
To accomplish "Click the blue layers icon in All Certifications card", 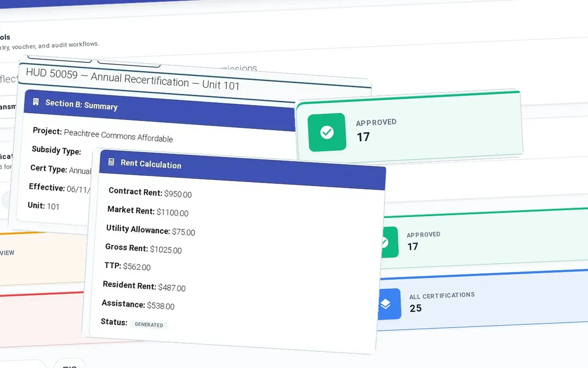I will click(x=385, y=304).
